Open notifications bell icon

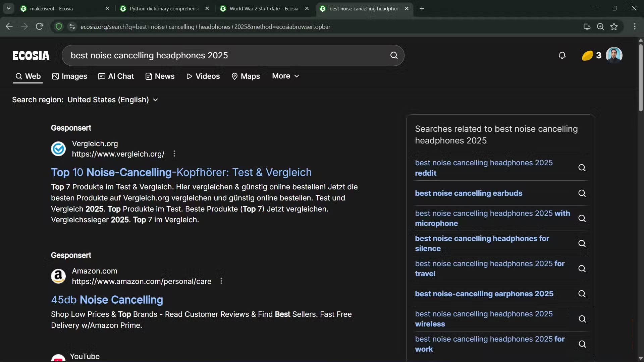(x=562, y=55)
